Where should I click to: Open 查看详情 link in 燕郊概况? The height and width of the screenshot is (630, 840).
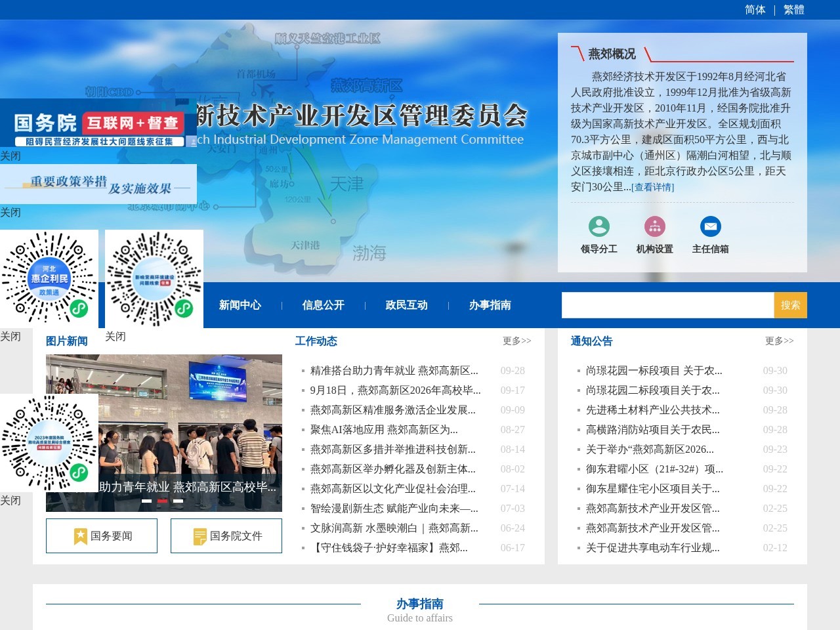click(x=653, y=187)
